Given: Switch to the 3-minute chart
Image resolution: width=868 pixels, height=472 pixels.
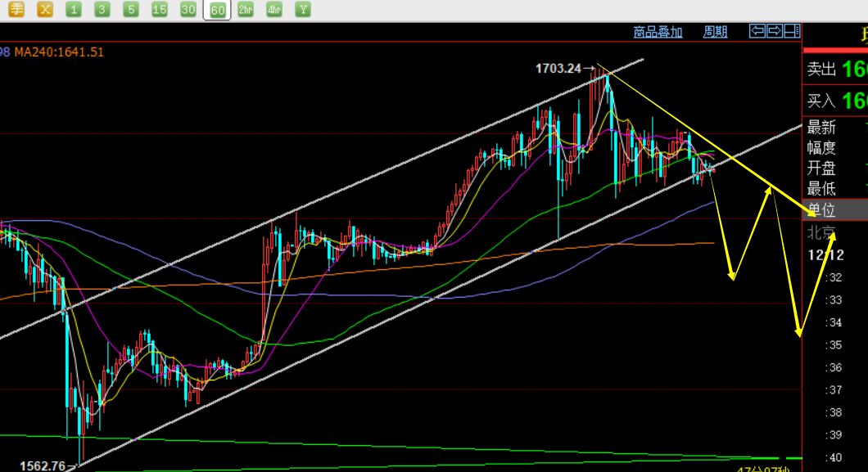Looking at the screenshot, I should (102, 9).
